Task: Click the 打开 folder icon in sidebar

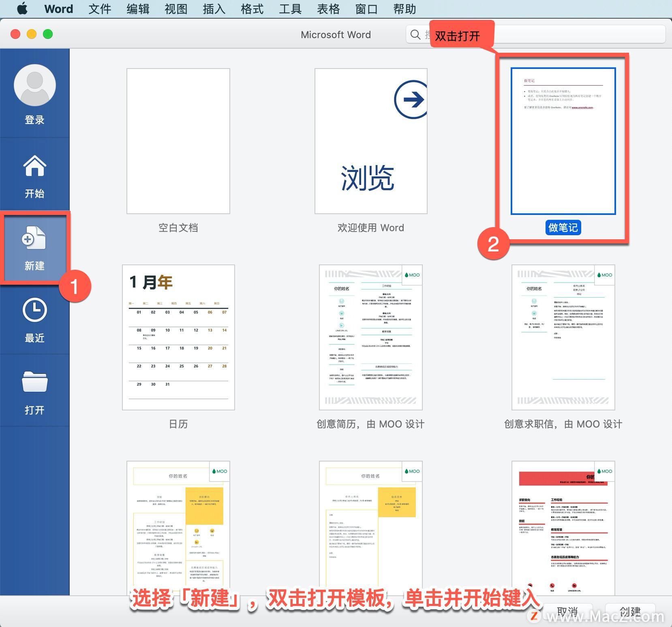Action: pos(34,382)
